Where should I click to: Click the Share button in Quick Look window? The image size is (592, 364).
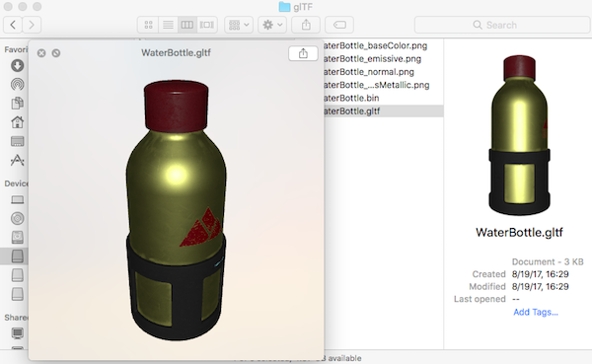tap(303, 53)
